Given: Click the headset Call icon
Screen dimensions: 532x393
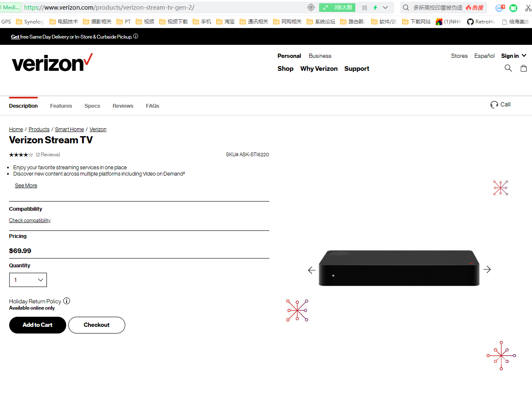Looking at the screenshot, I should (x=494, y=105).
